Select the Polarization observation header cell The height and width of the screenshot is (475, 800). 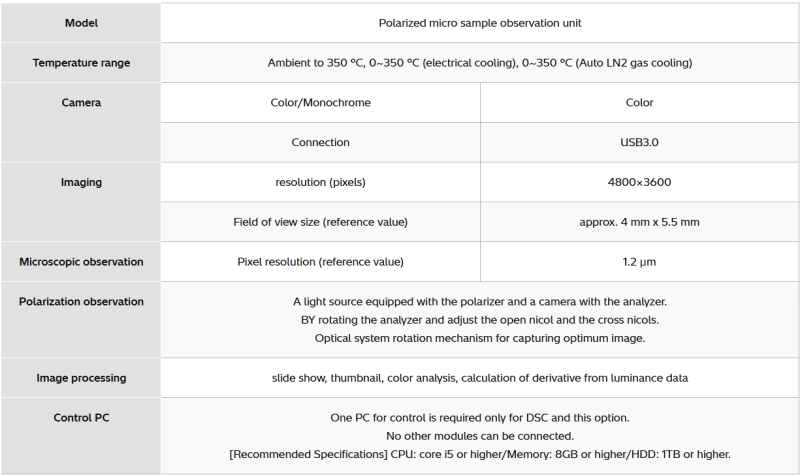point(81,301)
